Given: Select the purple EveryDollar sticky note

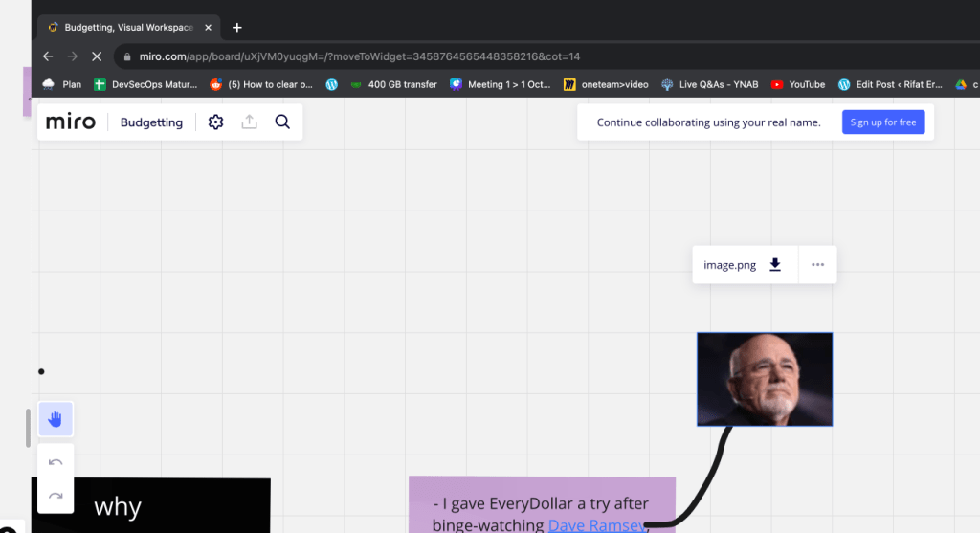Looking at the screenshot, I should [542, 505].
